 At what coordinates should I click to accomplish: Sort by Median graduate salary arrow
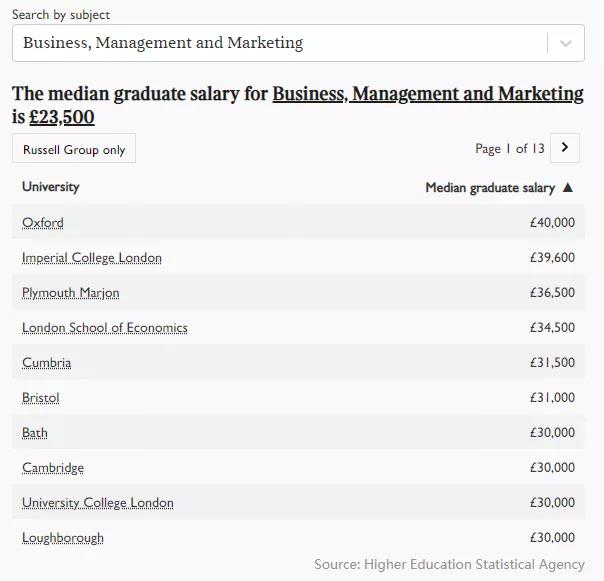click(x=568, y=188)
